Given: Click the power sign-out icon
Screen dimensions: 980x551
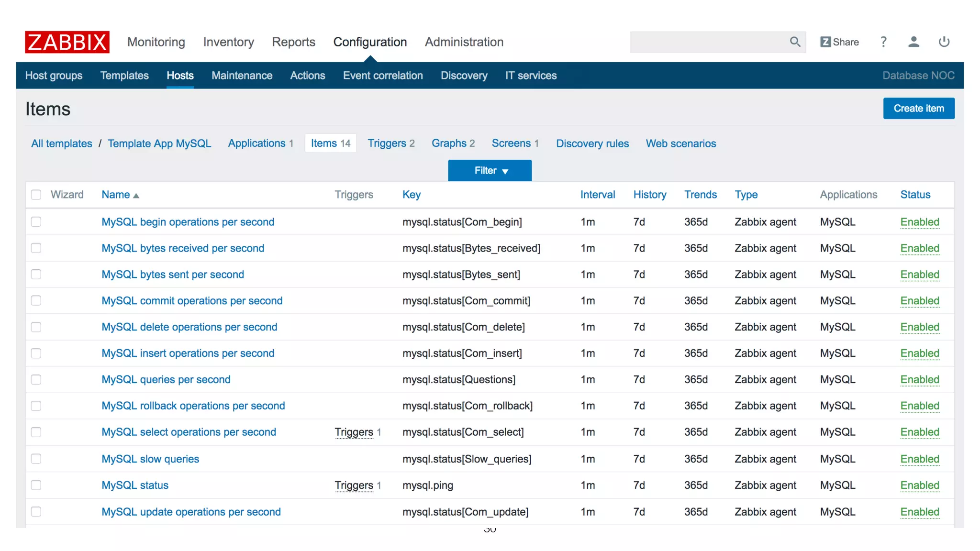Looking at the screenshot, I should [x=944, y=42].
